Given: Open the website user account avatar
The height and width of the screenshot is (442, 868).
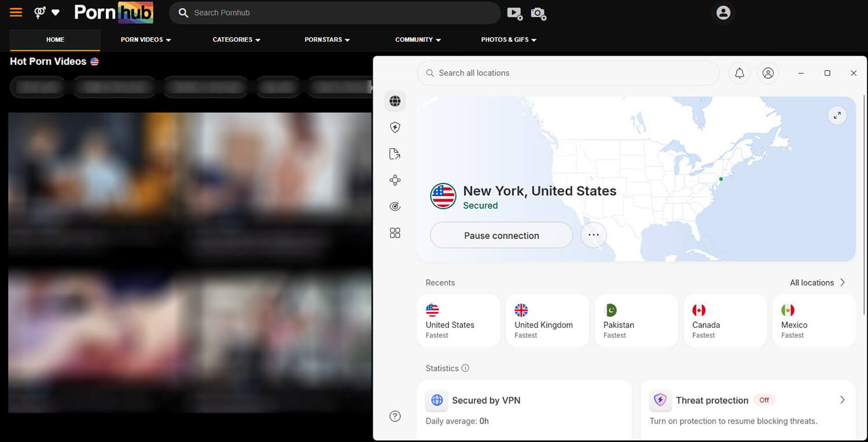Looking at the screenshot, I should coord(723,13).
